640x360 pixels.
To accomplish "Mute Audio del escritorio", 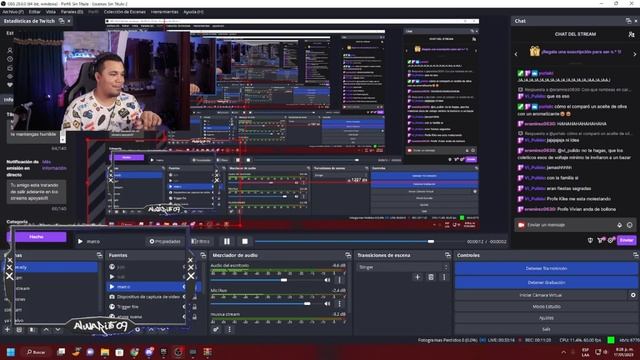I will 327,280.
